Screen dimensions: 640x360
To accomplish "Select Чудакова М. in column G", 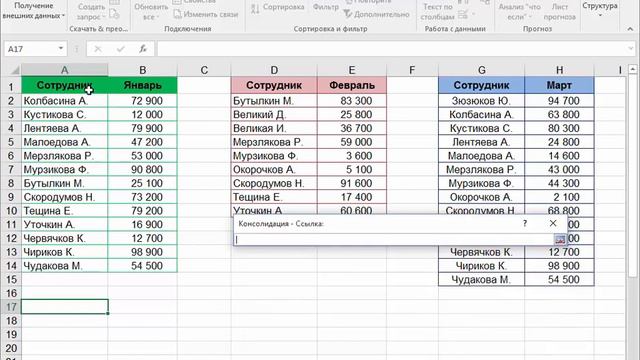I will point(482,280).
